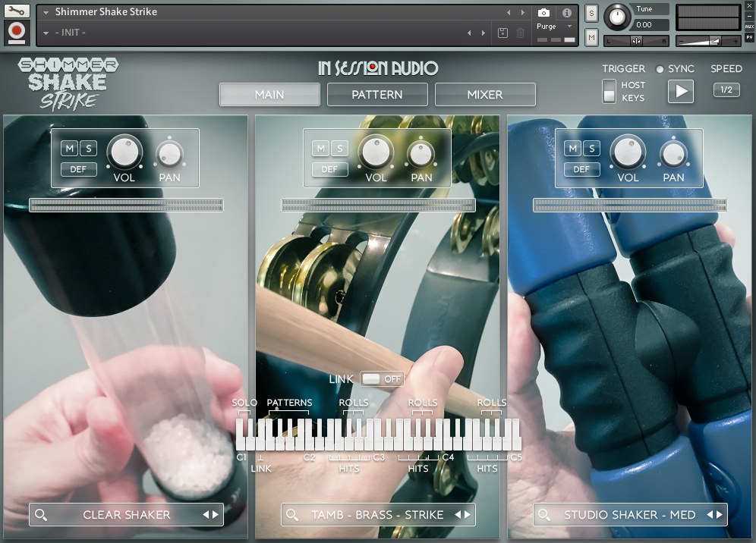This screenshot has width=756, height=543.
Task: Click DEF button on Tamb Brass Strike
Action: click(329, 169)
